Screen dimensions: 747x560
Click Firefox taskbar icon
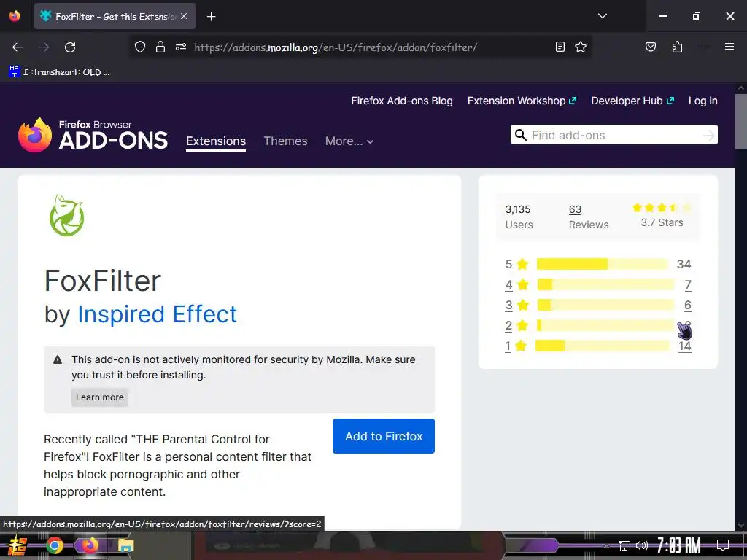(90, 545)
